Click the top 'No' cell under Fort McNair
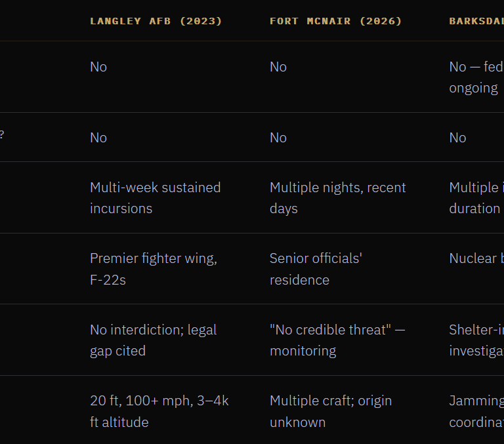Image resolution: width=504 pixels, height=444 pixels. pos(278,67)
